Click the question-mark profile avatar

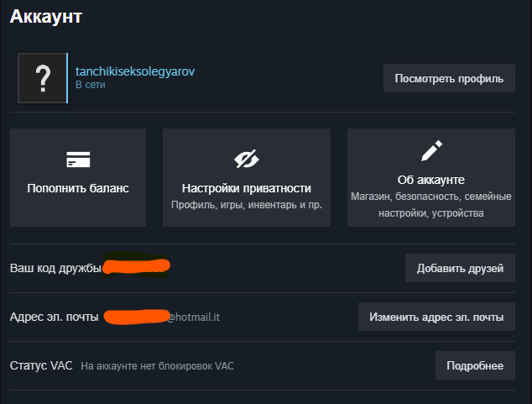pos(43,78)
